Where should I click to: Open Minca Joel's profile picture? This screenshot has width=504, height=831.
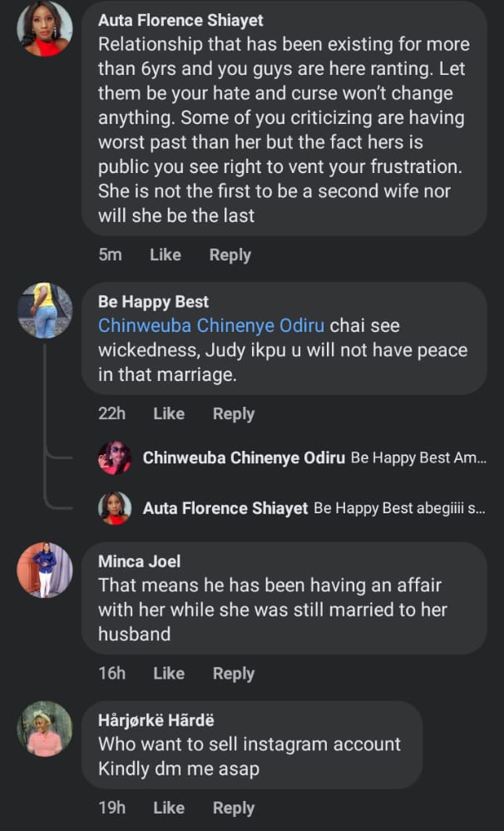45,570
